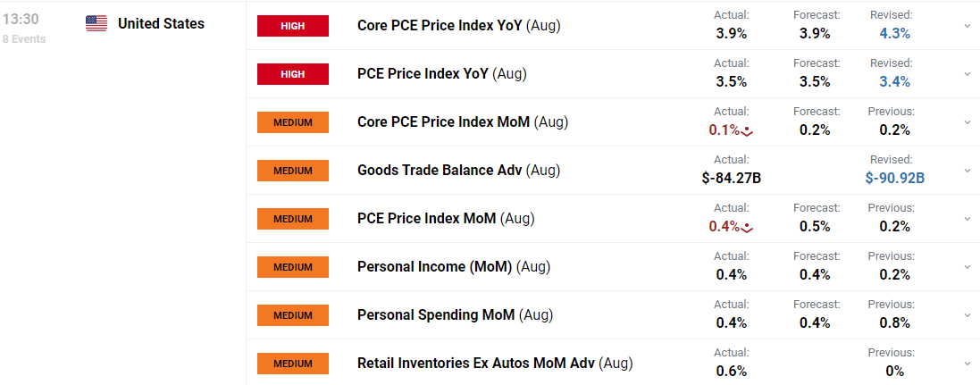Open the Personal Spending MoM event
This screenshot has height=385, width=980.
[x=435, y=315]
